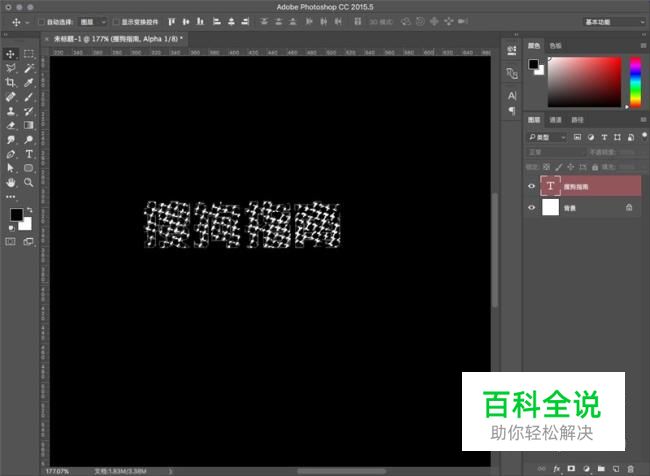Open the layer filter type dropdown
Image resolution: width=650 pixels, height=476 pixels.
547,137
